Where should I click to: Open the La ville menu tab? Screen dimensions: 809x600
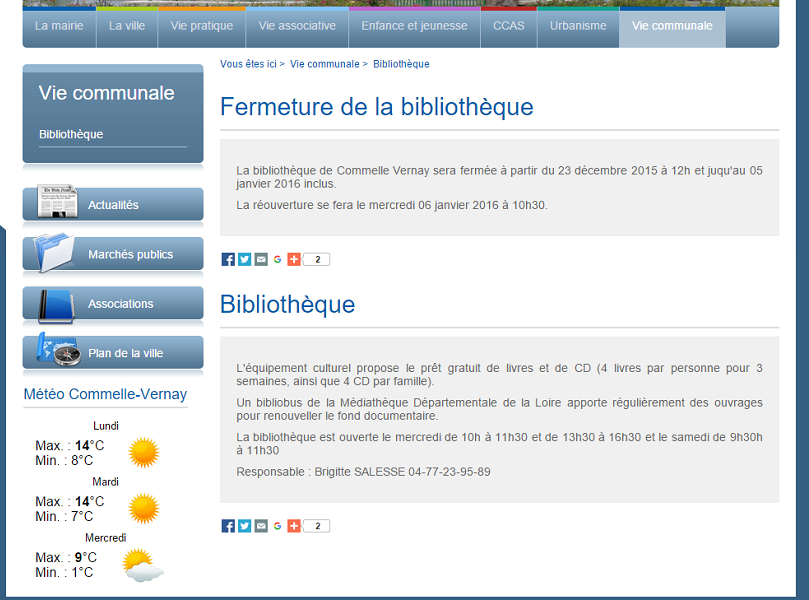point(127,26)
